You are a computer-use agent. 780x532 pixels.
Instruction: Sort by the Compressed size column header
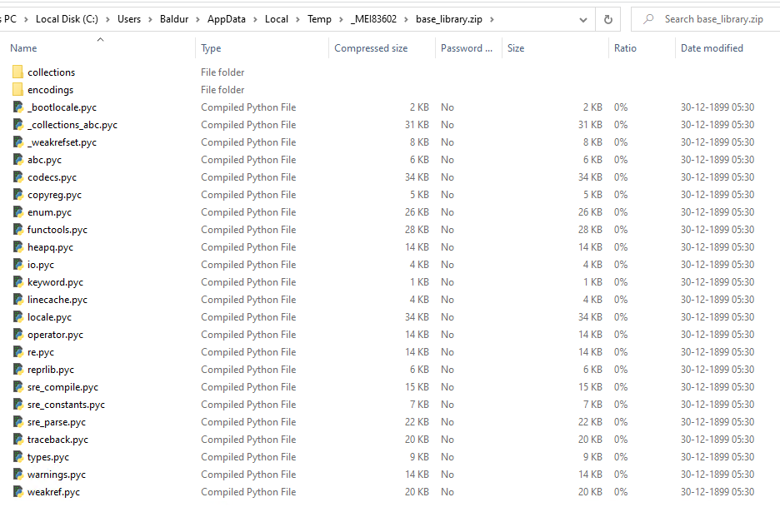[371, 48]
